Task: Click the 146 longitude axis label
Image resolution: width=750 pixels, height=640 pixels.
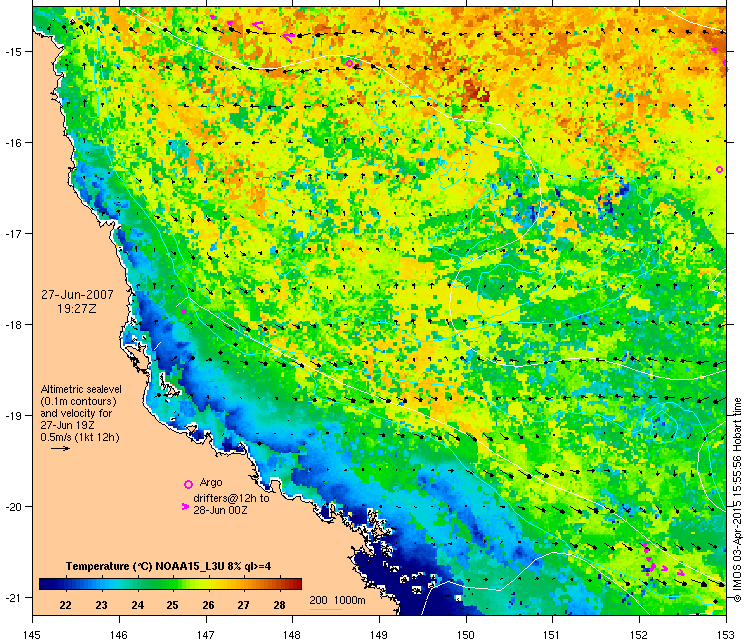Action: [119, 634]
